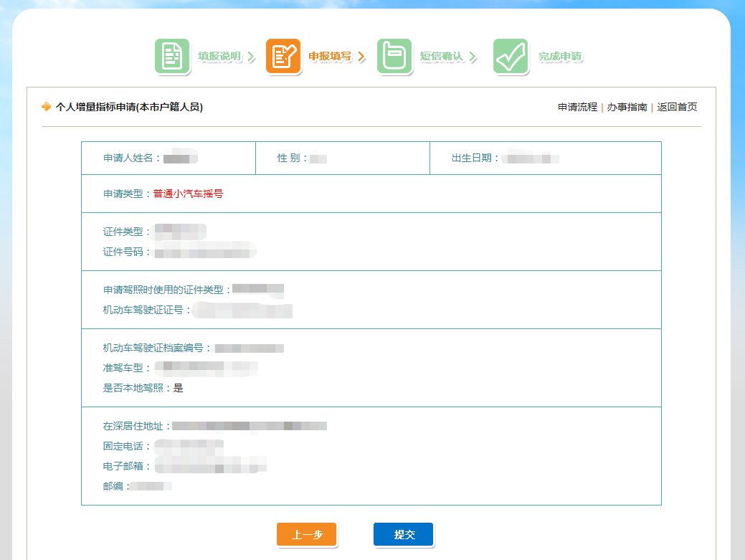Open the 办事指南 link
The image size is (745, 560).
[627, 107]
